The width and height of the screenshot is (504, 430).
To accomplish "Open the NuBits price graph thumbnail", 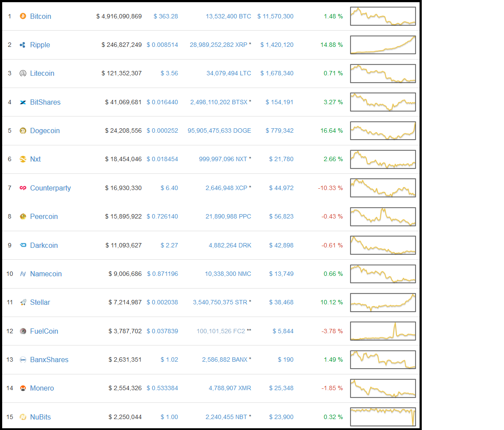I will [383, 417].
